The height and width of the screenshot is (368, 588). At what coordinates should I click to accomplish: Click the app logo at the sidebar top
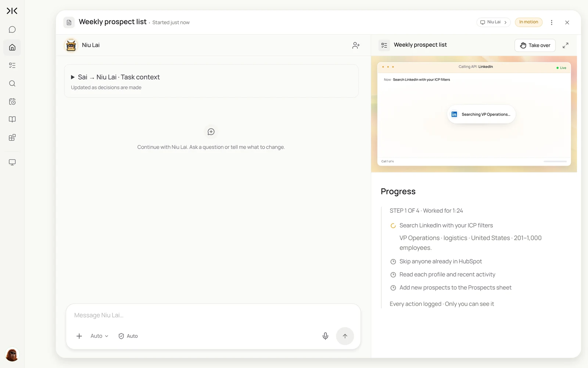(12, 11)
